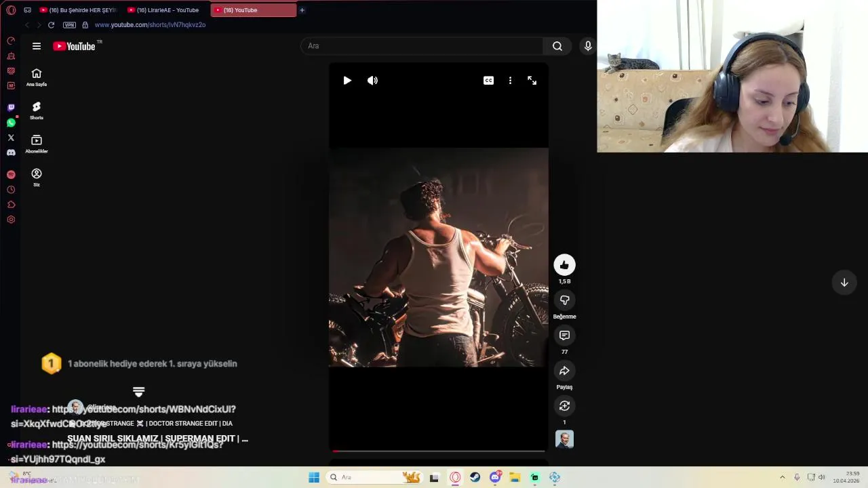
Task: Open GX Control speedometer in Opera sidebar
Action: pos(11,41)
